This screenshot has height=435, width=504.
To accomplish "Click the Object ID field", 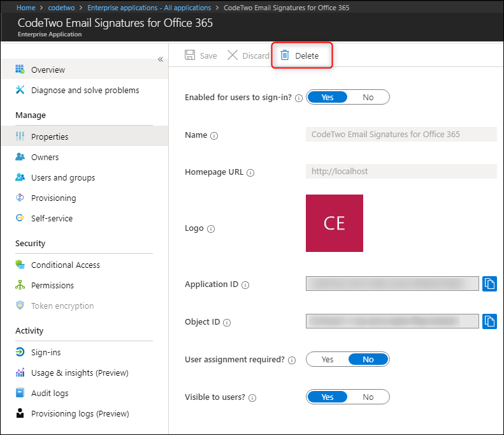I will [392, 321].
